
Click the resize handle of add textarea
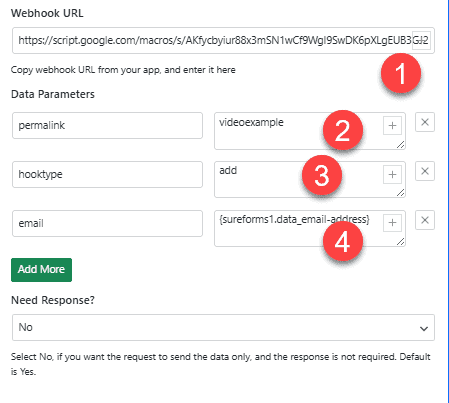(x=401, y=192)
